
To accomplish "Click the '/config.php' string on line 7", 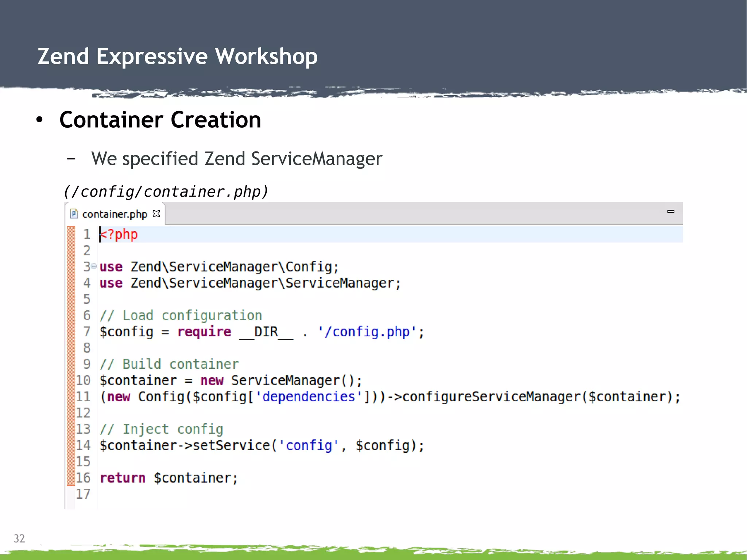I will [367, 332].
